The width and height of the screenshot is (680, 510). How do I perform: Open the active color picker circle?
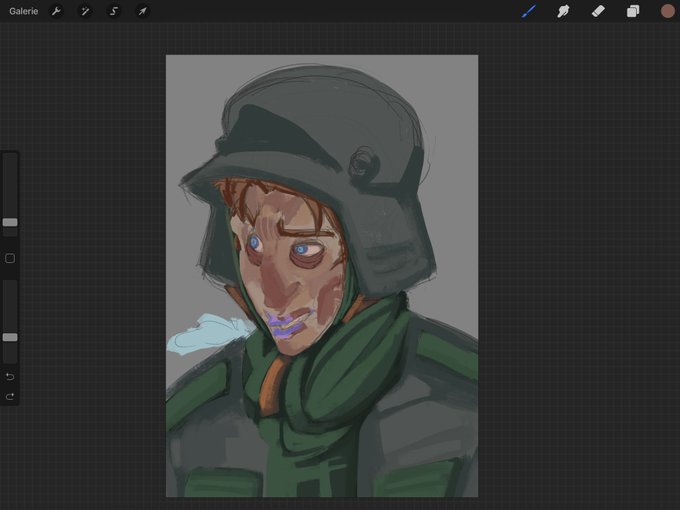pyautogui.click(x=667, y=11)
